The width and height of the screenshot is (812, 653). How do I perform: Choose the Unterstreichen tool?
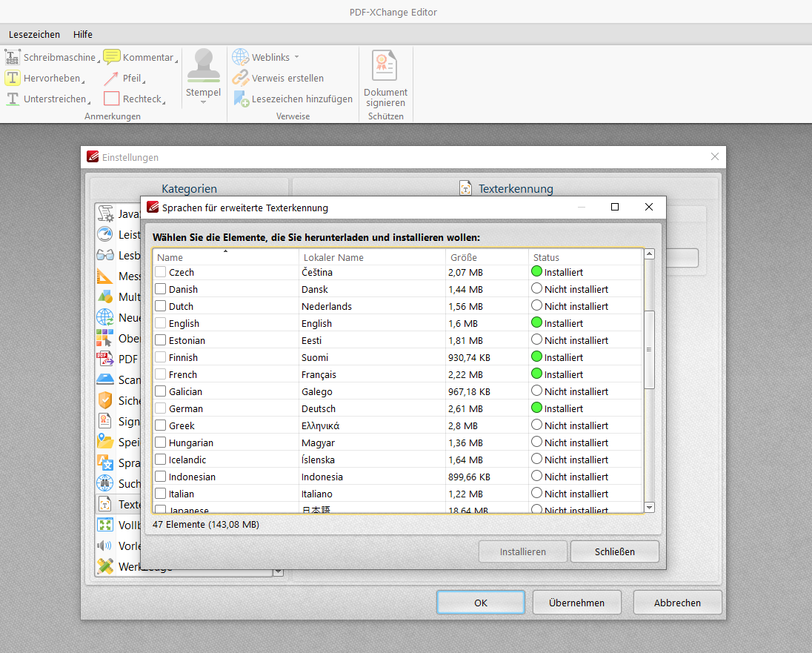tap(52, 99)
